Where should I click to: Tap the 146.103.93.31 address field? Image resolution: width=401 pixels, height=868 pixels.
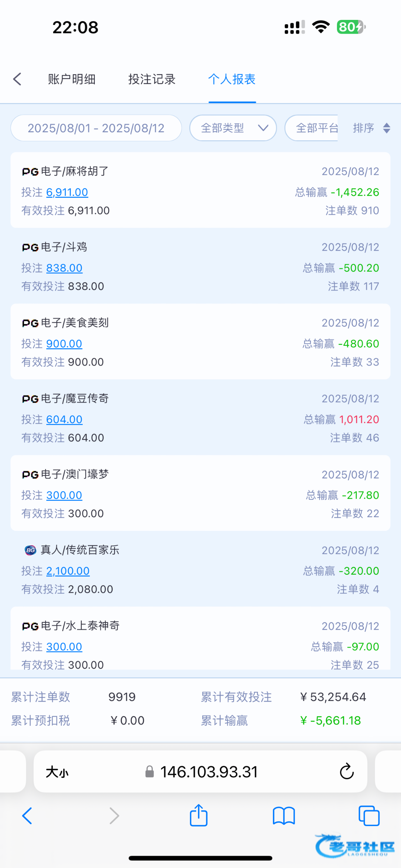coord(208,772)
